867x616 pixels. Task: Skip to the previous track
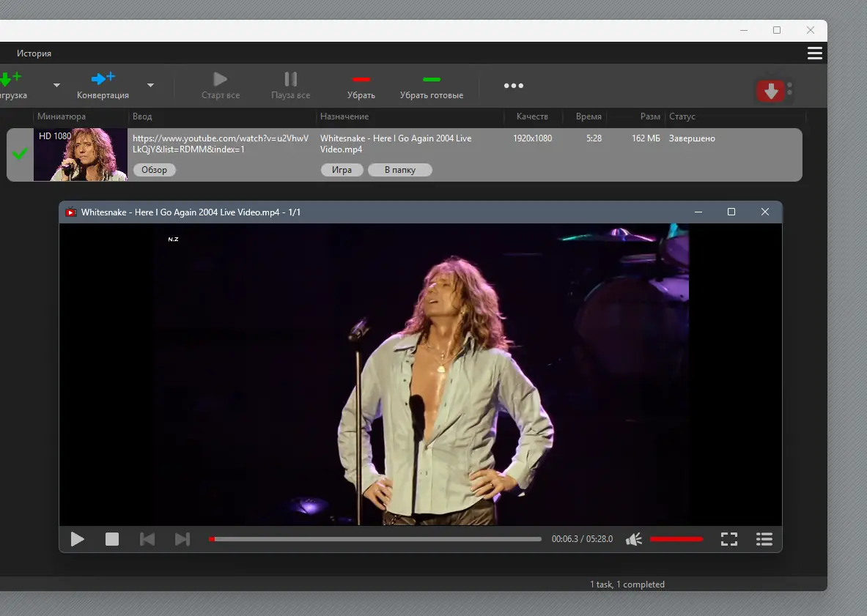(147, 540)
